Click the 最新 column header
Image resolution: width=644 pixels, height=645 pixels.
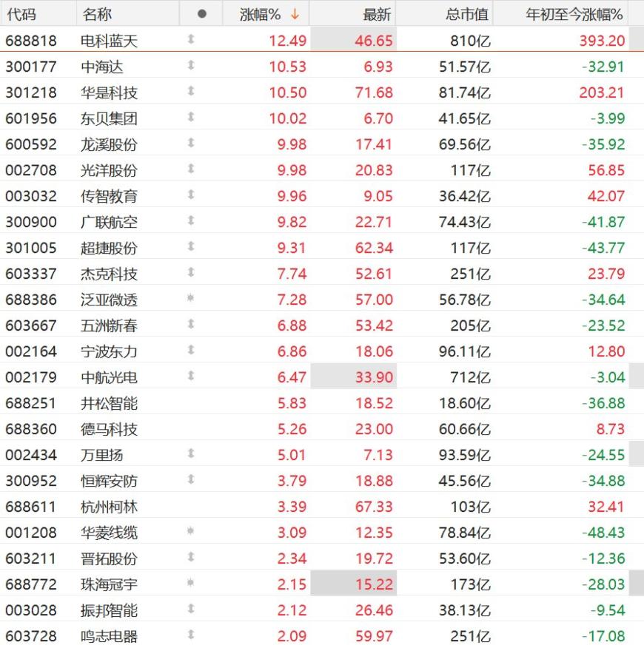click(377, 14)
